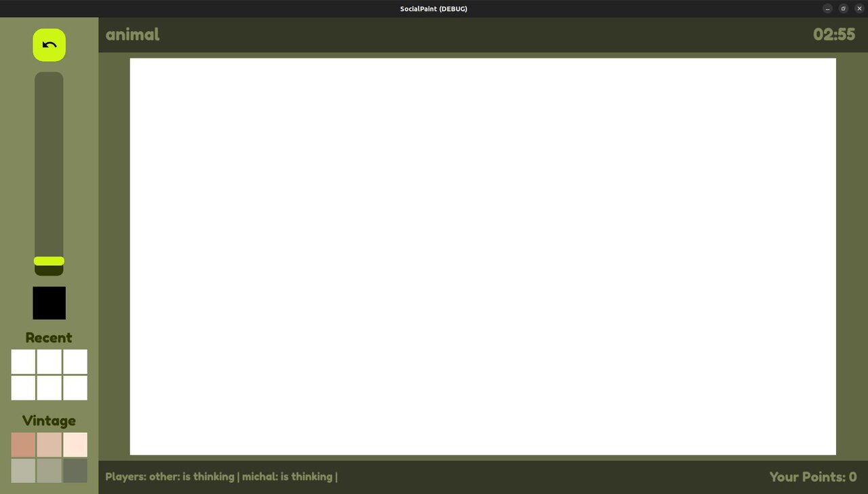Viewport: 868px width, 494px height.
Task: Click on the white drawing canvas
Action: 483,256
